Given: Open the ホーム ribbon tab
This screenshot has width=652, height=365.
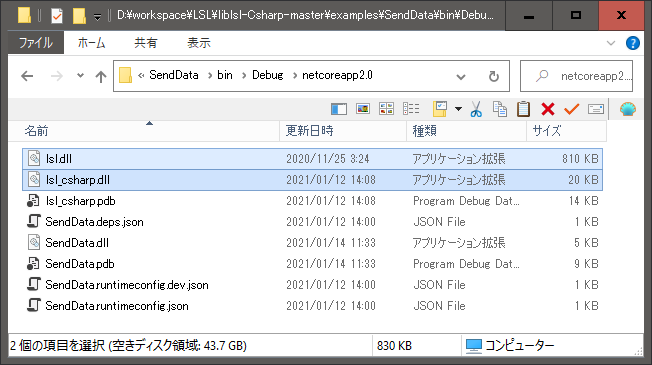Looking at the screenshot, I should 91,42.
